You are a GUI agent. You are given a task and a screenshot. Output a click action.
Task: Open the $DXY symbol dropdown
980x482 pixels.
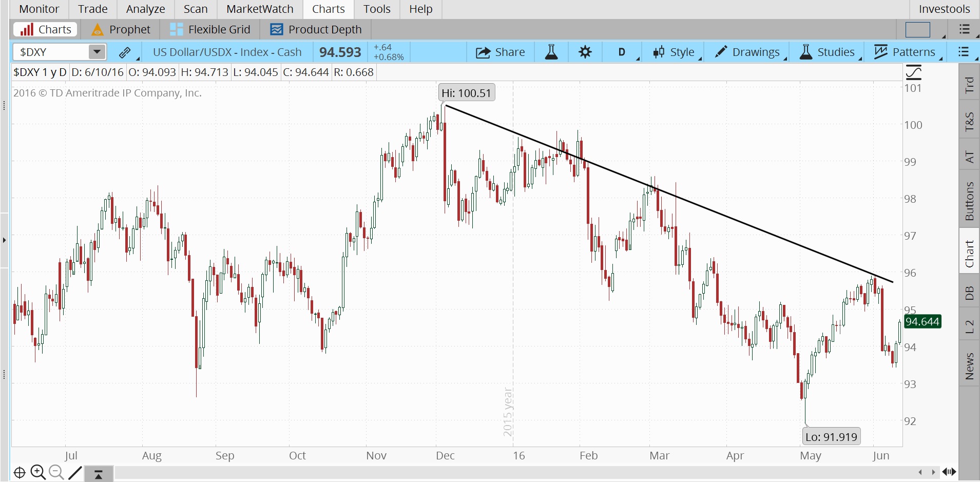(97, 51)
